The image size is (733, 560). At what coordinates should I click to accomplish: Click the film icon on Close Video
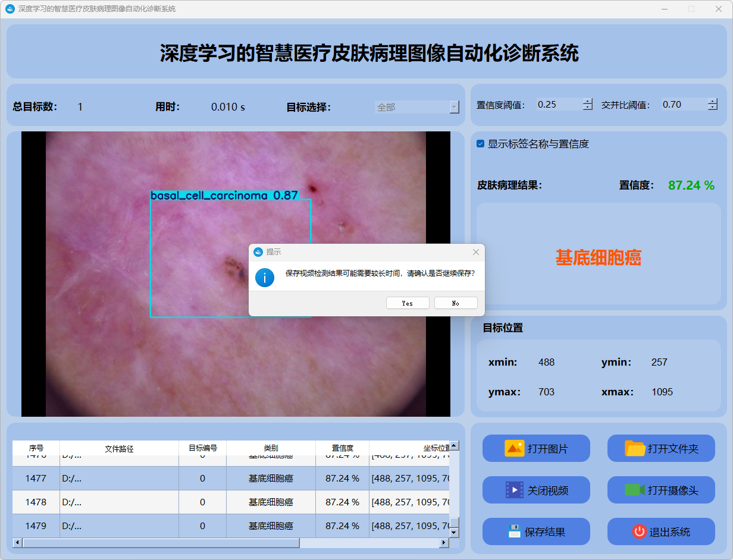(514, 490)
